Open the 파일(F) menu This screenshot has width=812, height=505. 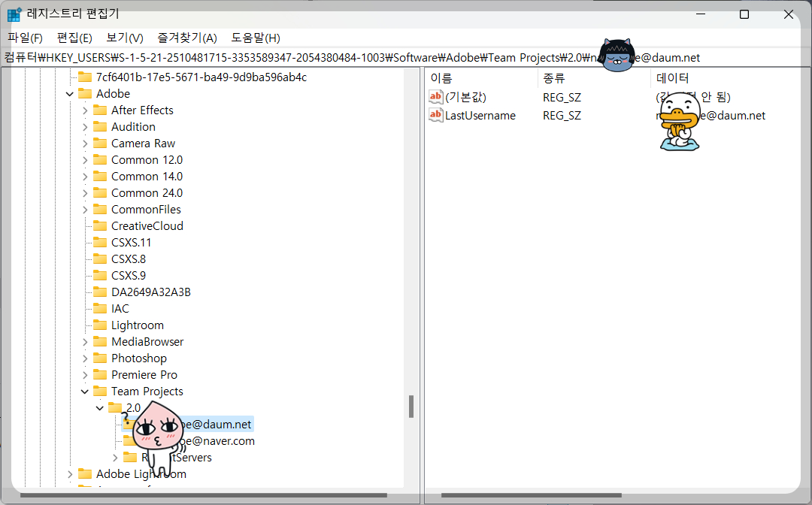click(x=25, y=38)
